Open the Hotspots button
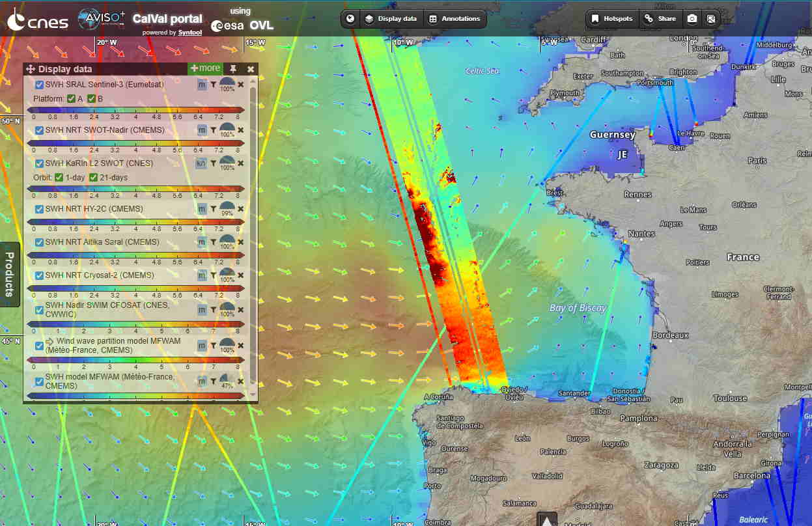 (612, 19)
